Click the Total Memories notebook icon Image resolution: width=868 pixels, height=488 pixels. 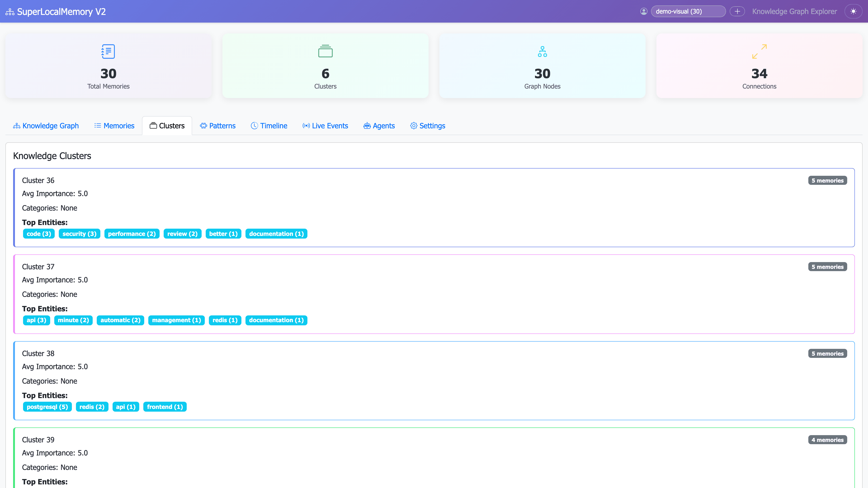(108, 51)
